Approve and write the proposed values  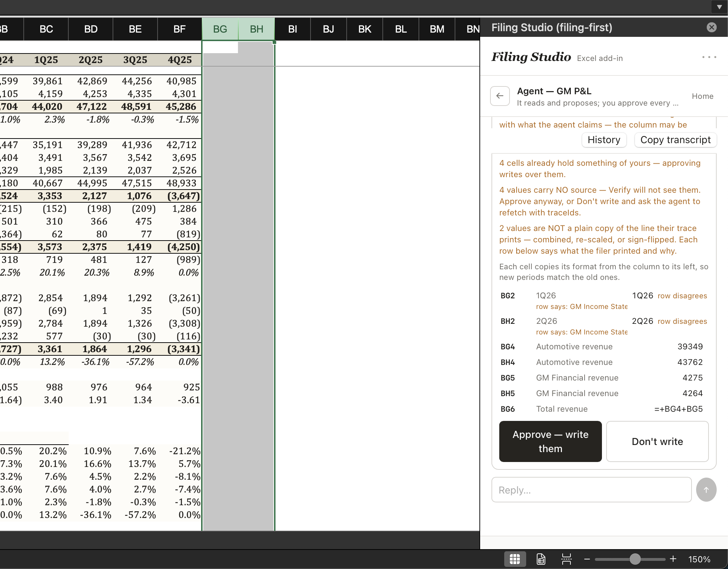click(x=550, y=441)
